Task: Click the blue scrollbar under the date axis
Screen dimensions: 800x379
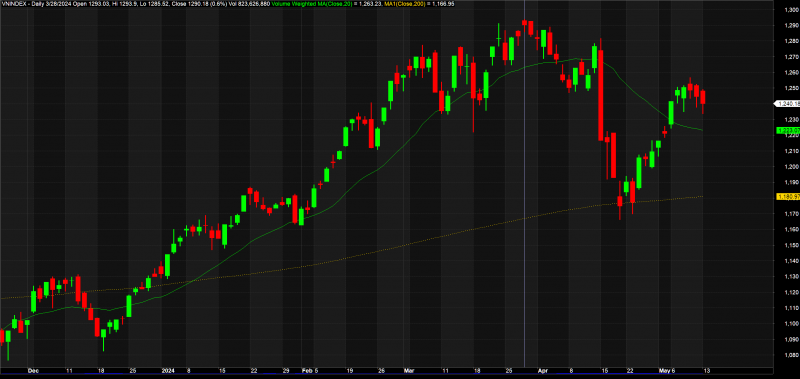Action: coord(388,376)
